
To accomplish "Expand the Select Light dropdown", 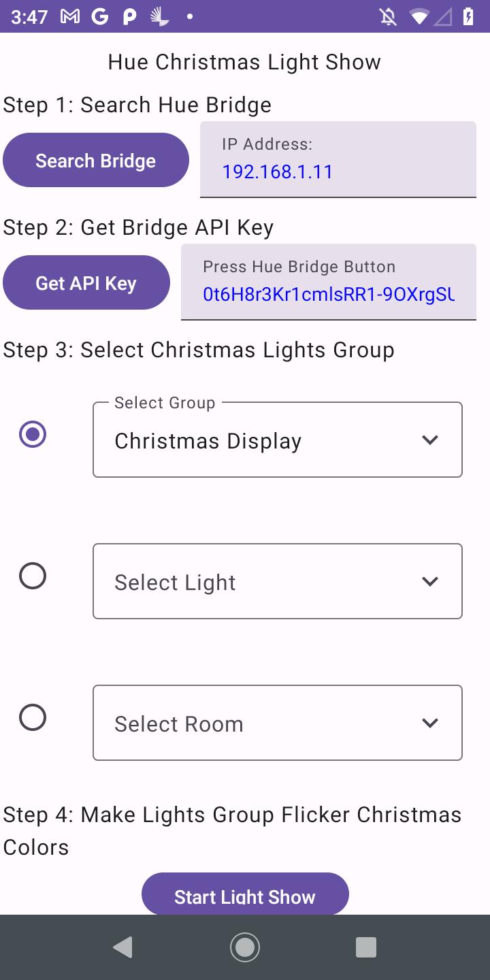I will pos(278,581).
